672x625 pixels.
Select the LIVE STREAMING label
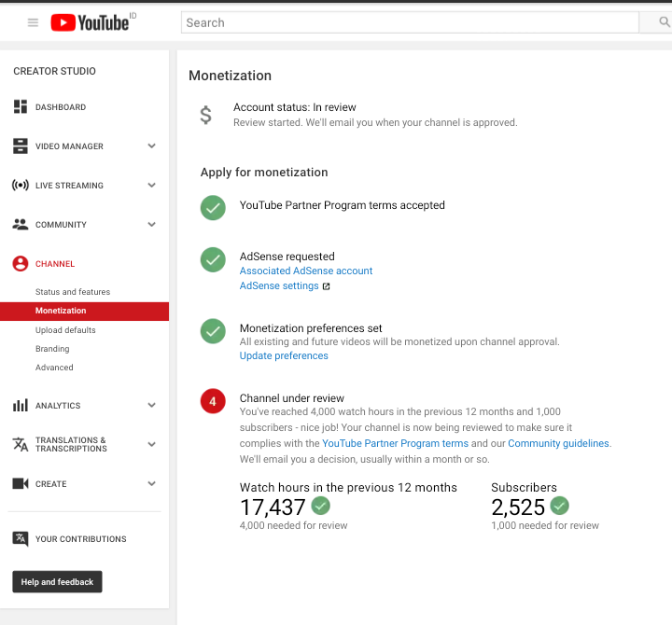tap(69, 186)
